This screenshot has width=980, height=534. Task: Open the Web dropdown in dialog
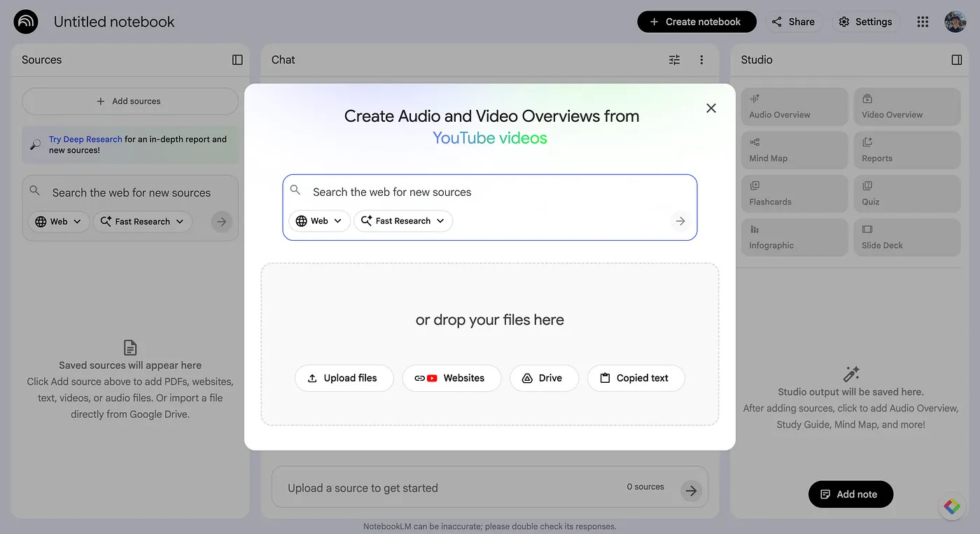[319, 221]
